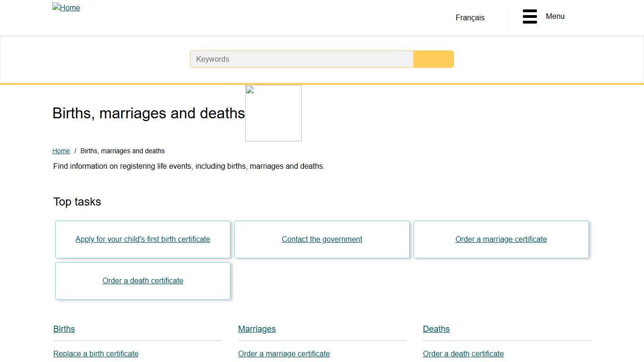Open Replace a birth certificate under Births

[x=96, y=354]
